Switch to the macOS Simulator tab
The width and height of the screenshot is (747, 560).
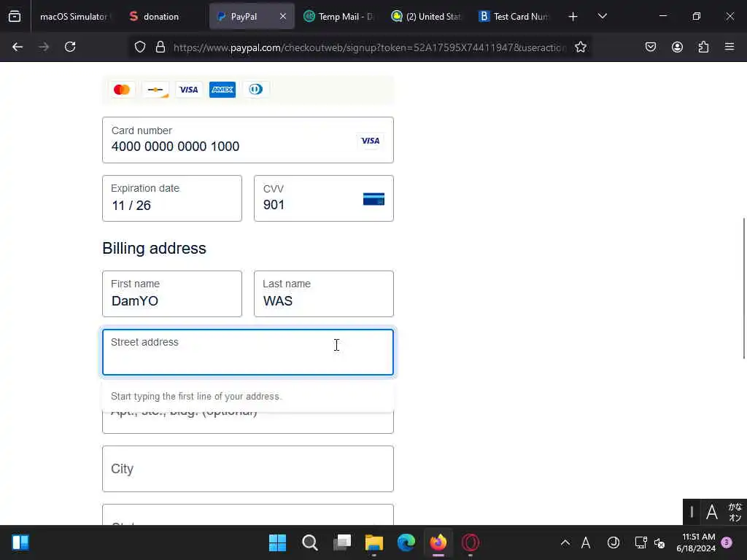pos(74,16)
